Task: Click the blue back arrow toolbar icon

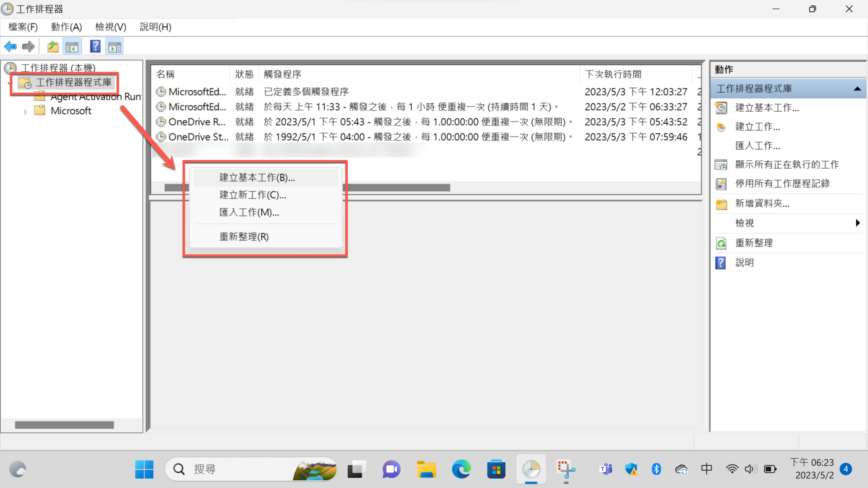Action: pyautogui.click(x=10, y=47)
